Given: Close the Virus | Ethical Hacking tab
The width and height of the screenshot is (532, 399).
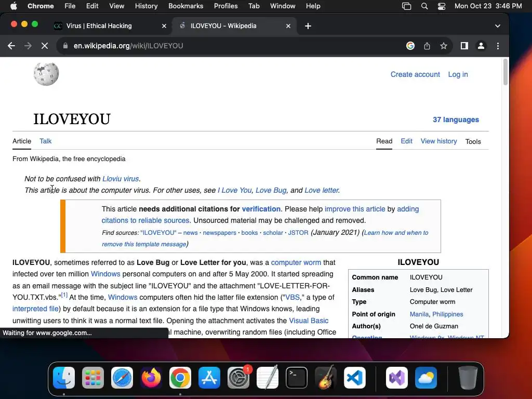Looking at the screenshot, I should tap(164, 26).
